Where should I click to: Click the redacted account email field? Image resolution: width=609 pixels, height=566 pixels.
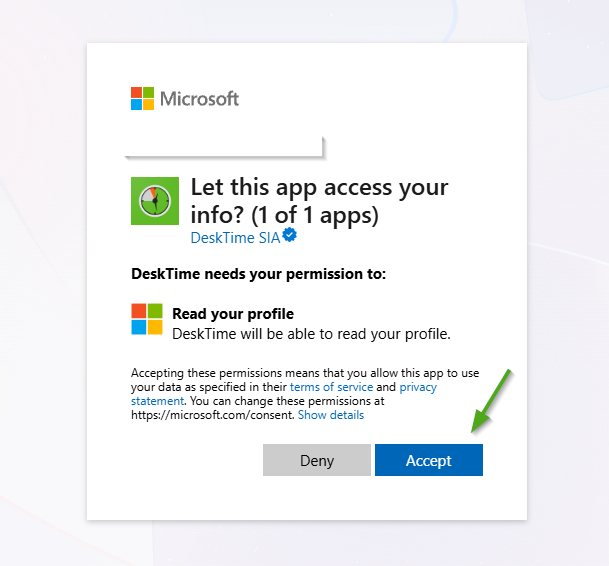click(224, 146)
